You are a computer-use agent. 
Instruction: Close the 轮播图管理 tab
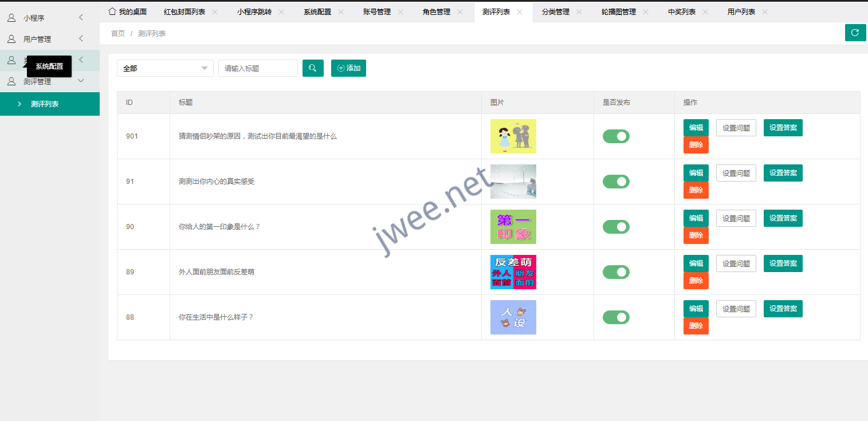[x=646, y=11]
